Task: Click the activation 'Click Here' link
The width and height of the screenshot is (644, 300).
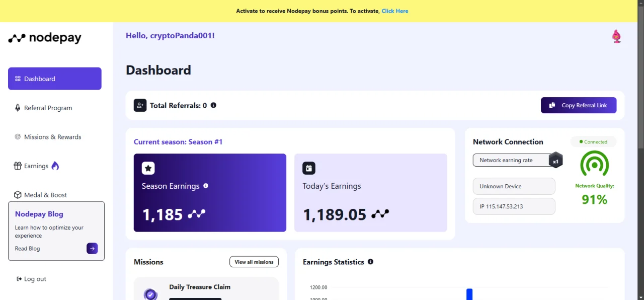Action: pyautogui.click(x=394, y=11)
